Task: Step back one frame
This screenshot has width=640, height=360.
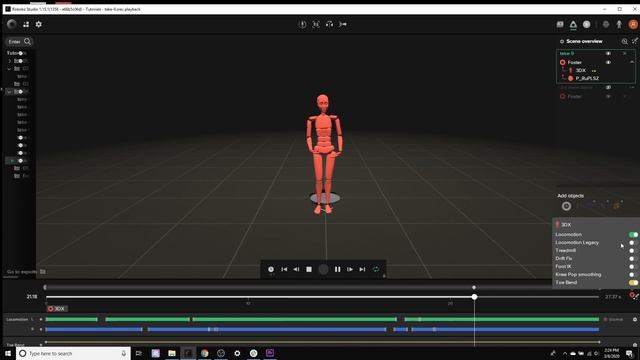Action: point(296,269)
